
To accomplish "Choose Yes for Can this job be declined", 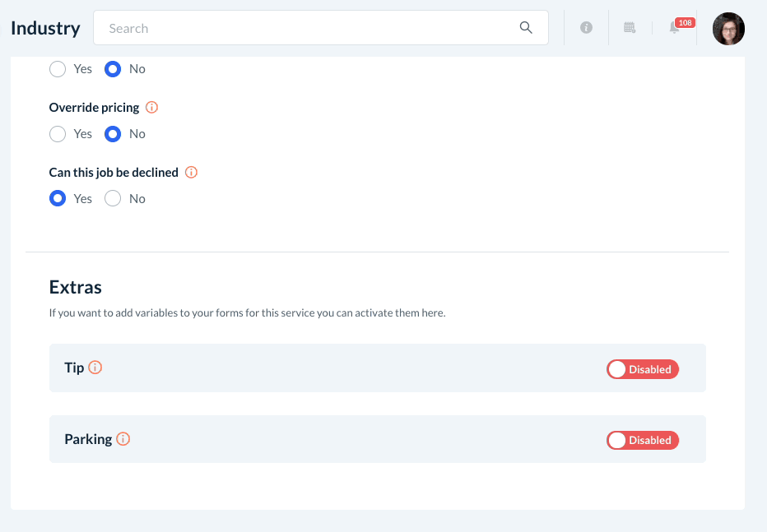I will [x=58, y=199].
